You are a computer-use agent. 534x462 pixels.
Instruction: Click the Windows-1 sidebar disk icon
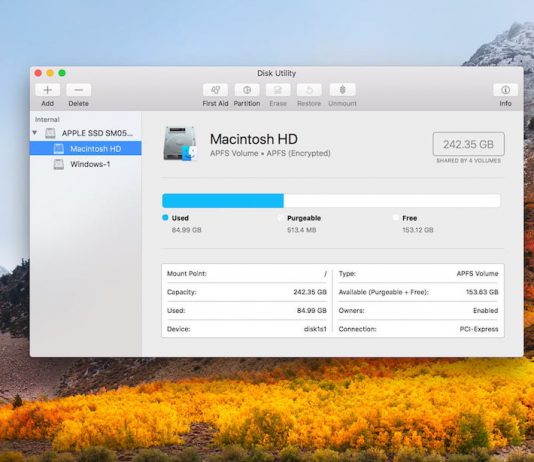[59, 164]
